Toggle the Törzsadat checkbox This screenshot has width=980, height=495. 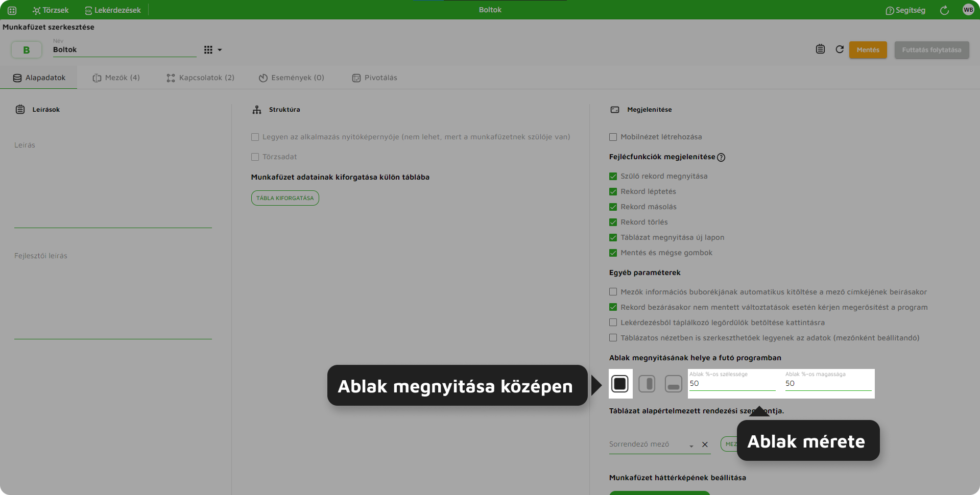point(255,157)
